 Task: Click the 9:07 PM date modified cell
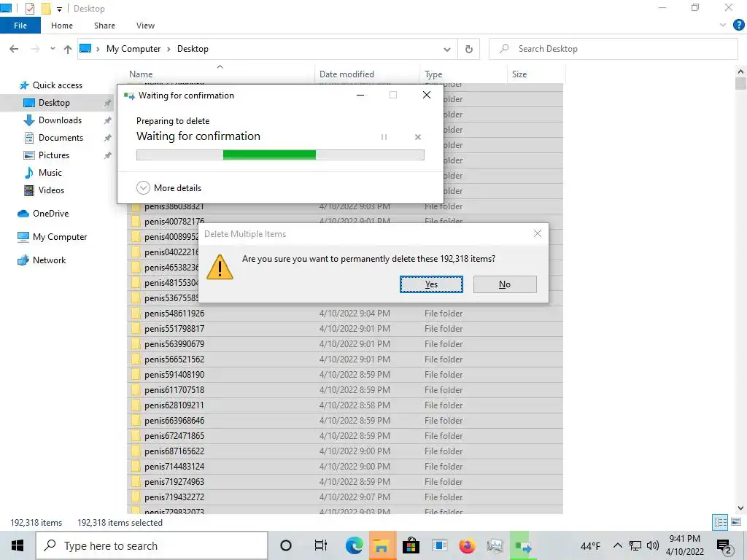pos(355,497)
